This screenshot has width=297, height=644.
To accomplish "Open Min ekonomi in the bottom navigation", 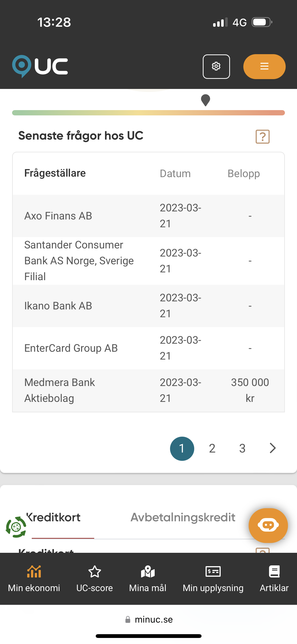I will (34, 579).
